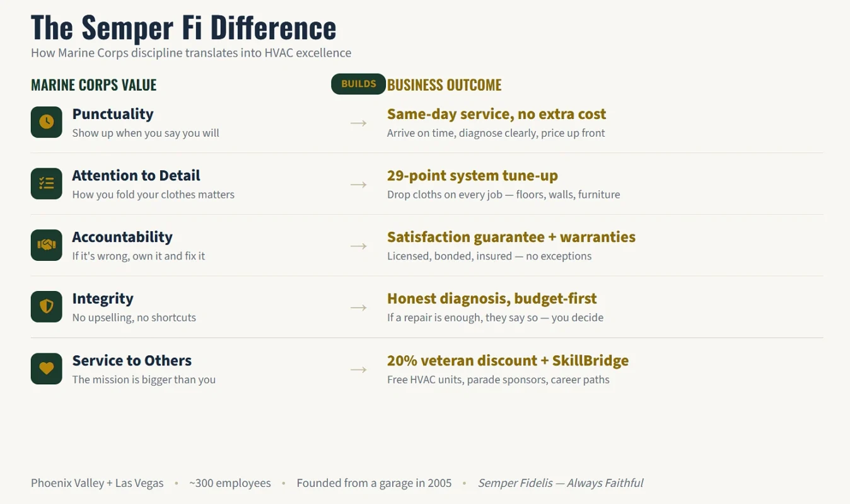Click the BUILDS pill badge
This screenshot has width=850, height=504.
(x=358, y=84)
